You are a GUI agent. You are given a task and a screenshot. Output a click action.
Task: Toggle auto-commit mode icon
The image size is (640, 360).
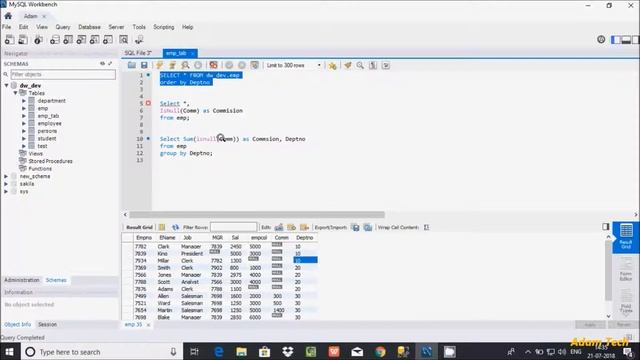tap(255, 65)
